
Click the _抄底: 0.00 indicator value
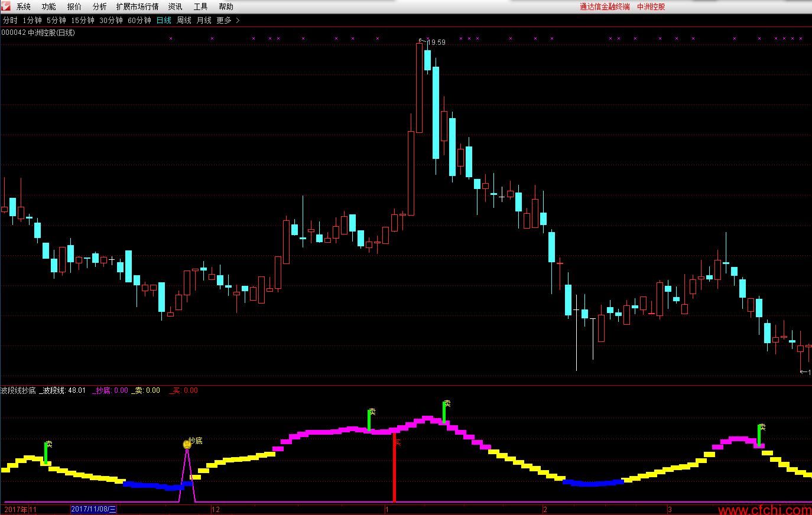tap(110, 390)
